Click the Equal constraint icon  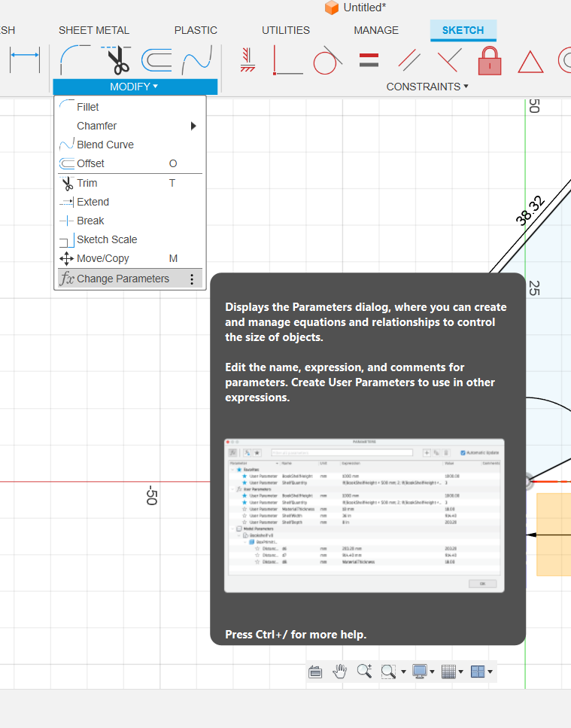tap(369, 60)
